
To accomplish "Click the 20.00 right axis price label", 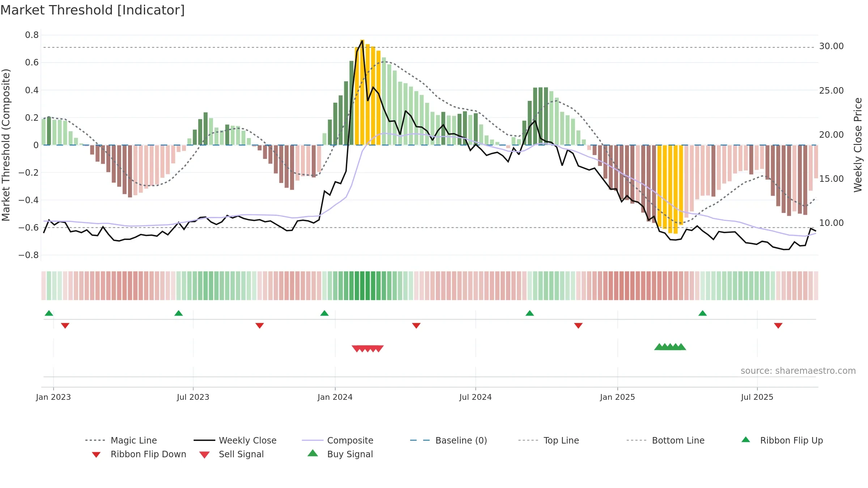I will click(x=831, y=135).
